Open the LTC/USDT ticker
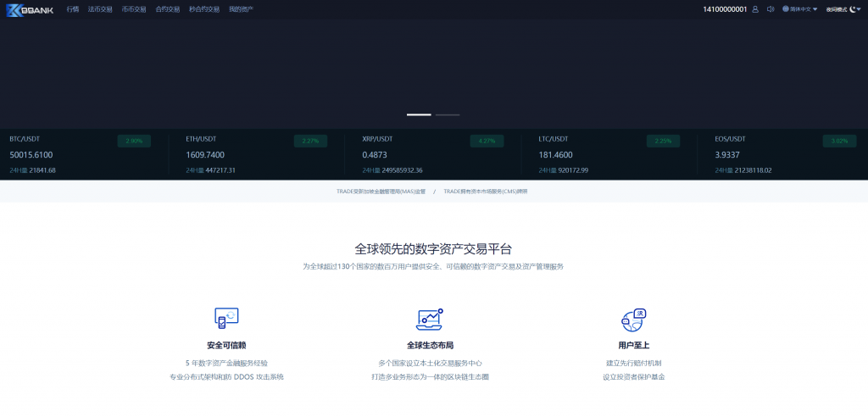Screen dimensions: 868x417 [554, 139]
